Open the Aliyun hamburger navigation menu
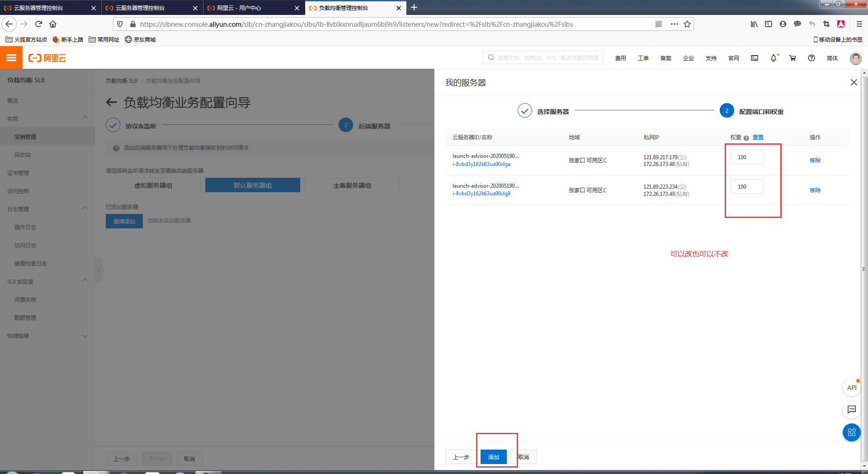Image resolution: width=868 pixels, height=474 pixels. (11, 57)
